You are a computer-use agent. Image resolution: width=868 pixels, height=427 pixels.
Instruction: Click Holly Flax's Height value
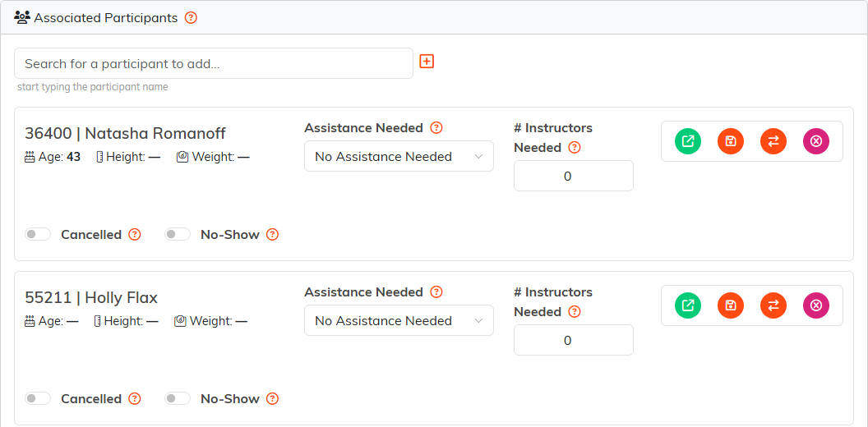pyautogui.click(x=152, y=321)
